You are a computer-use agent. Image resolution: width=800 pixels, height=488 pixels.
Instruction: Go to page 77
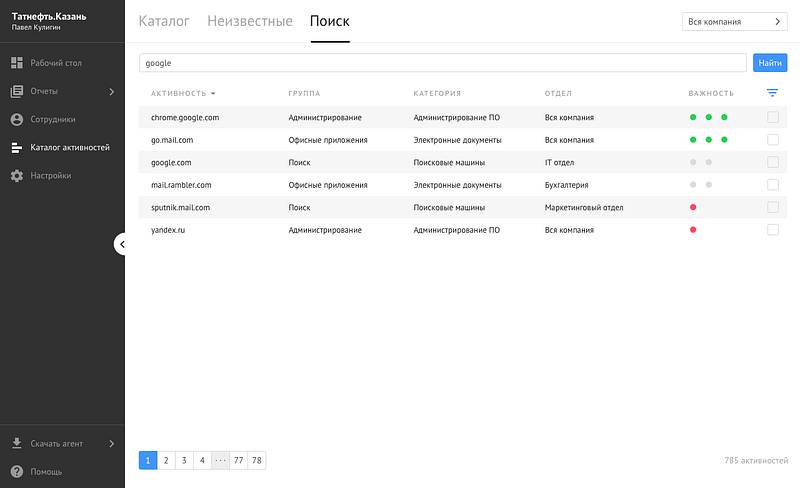point(238,460)
